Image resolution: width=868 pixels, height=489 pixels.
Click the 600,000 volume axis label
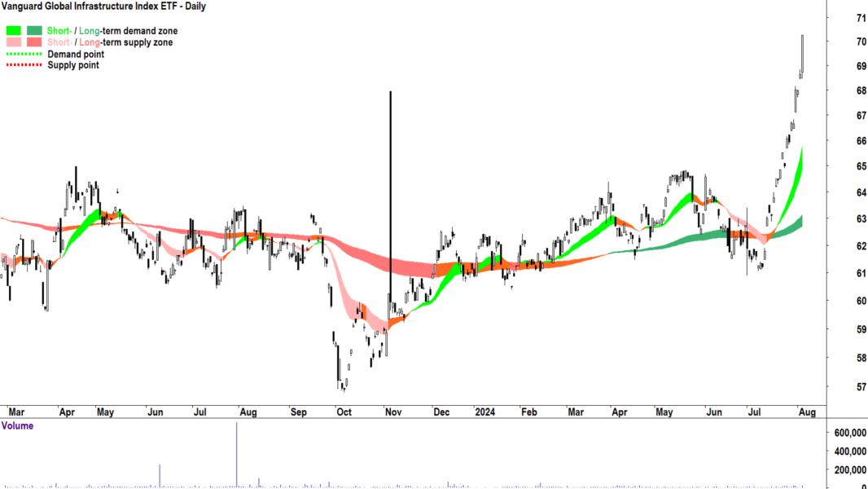pos(850,433)
